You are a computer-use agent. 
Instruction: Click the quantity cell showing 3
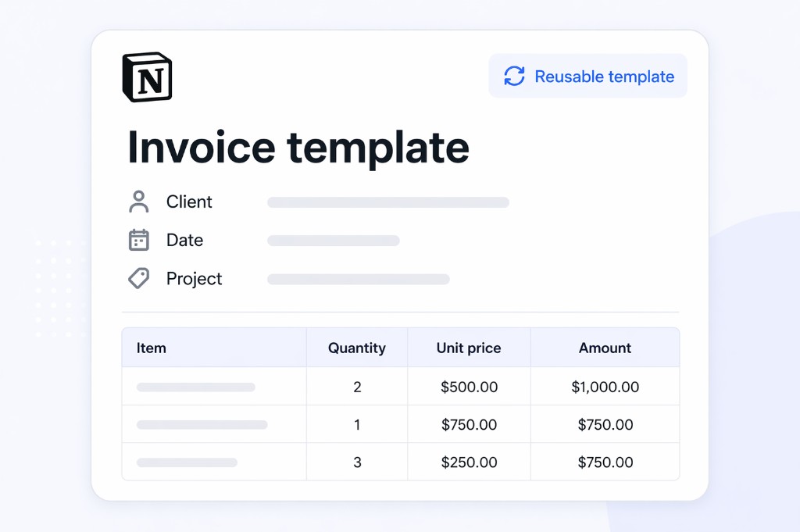pyautogui.click(x=357, y=462)
